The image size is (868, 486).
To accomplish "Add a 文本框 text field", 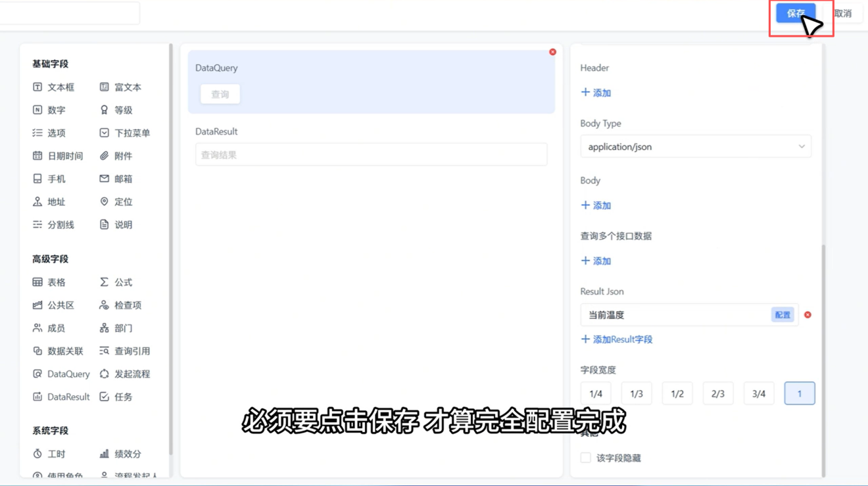I will pos(53,87).
